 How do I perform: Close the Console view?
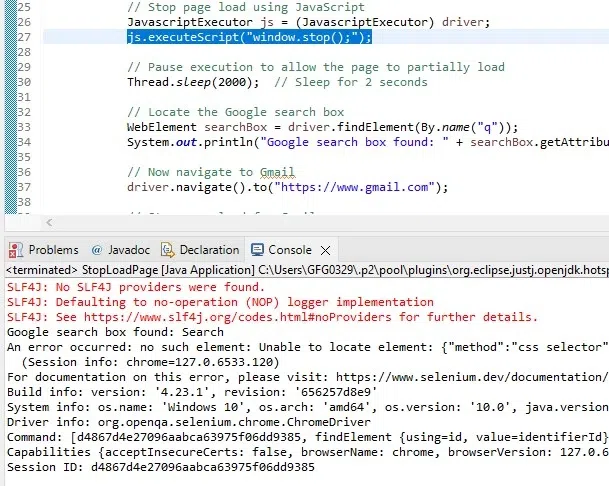(325, 251)
